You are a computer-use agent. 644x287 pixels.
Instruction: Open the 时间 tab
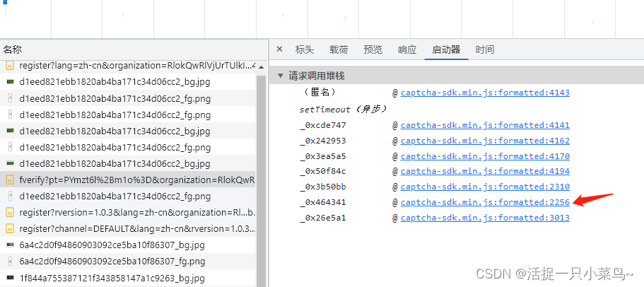click(485, 49)
